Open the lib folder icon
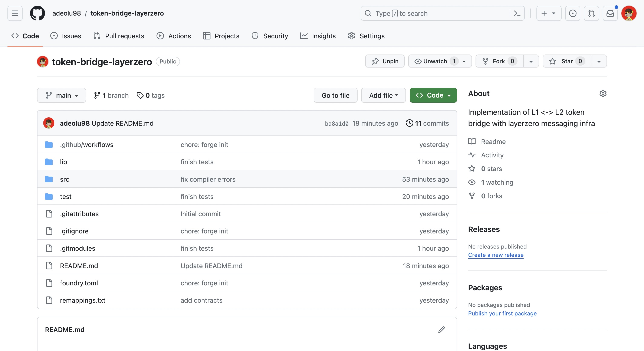The width and height of the screenshot is (644, 351). click(x=49, y=162)
